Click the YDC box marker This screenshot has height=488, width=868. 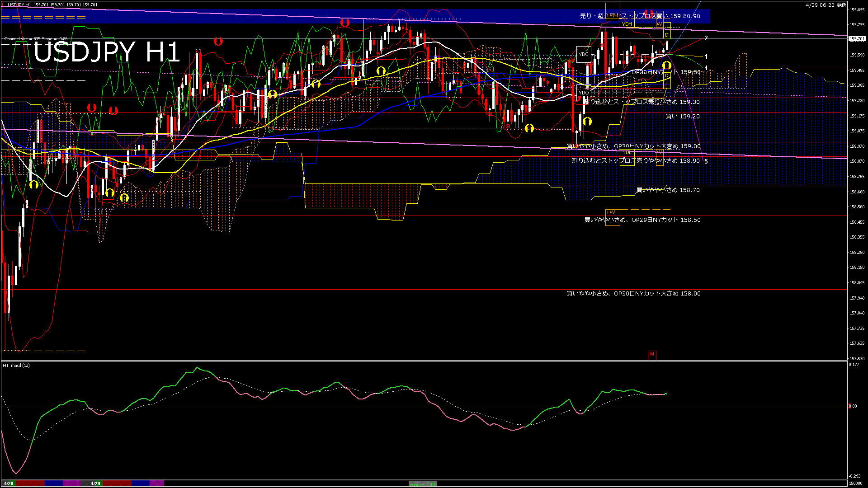[x=584, y=54]
